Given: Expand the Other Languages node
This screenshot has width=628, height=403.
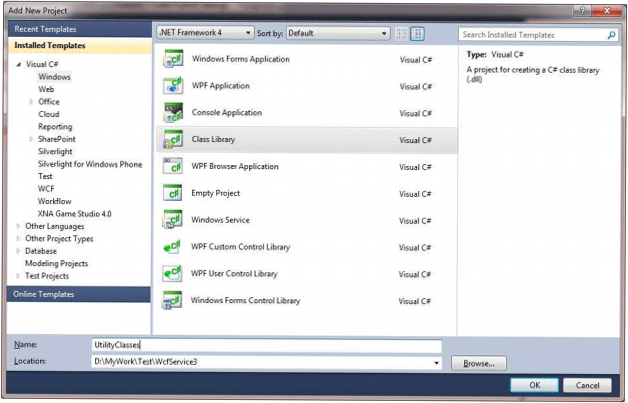Looking at the screenshot, I should tap(18, 226).
